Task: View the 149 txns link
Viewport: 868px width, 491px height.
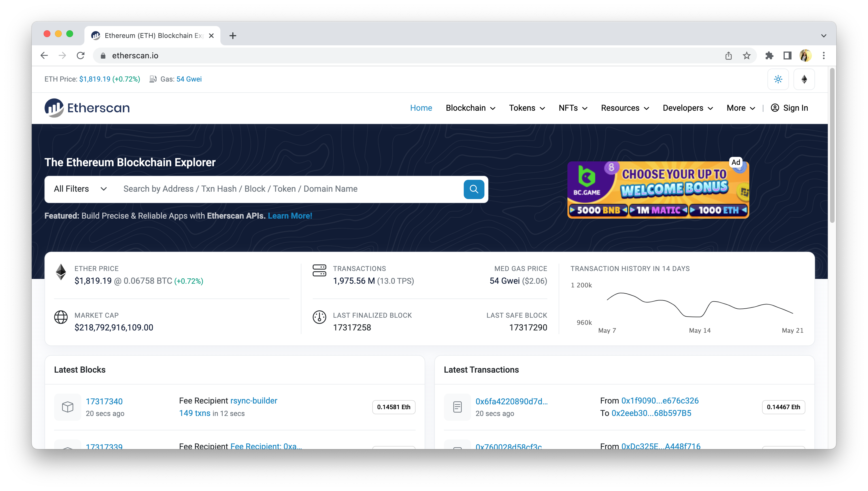Action: click(195, 413)
